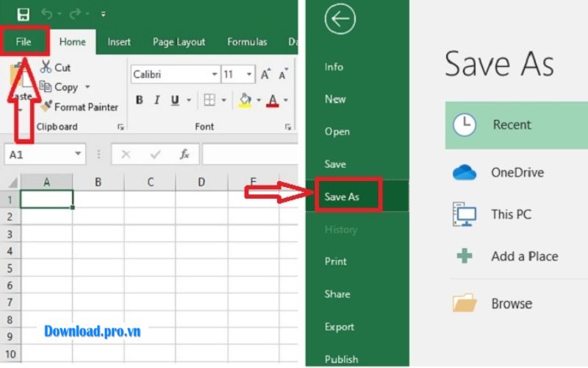Image resolution: width=588 pixels, height=368 pixels.
Task: Select column D header
Action: tap(201, 183)
